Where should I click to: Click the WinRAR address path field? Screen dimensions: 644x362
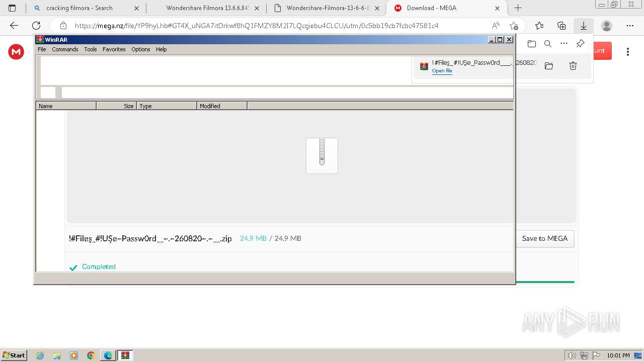tap(287, 93)
